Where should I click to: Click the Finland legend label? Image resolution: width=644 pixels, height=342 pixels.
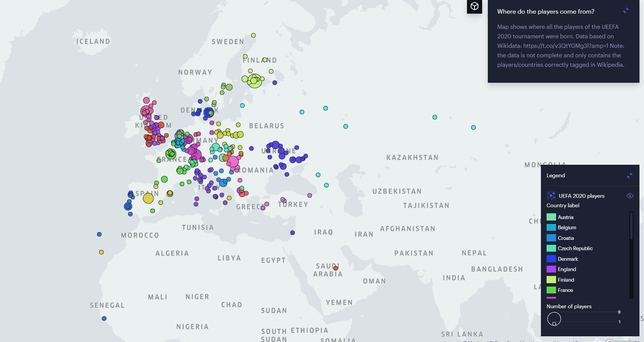click(x=566, y=280)
